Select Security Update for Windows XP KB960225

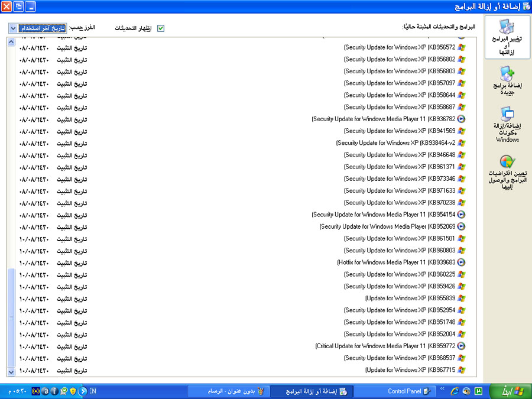(400, 274)
